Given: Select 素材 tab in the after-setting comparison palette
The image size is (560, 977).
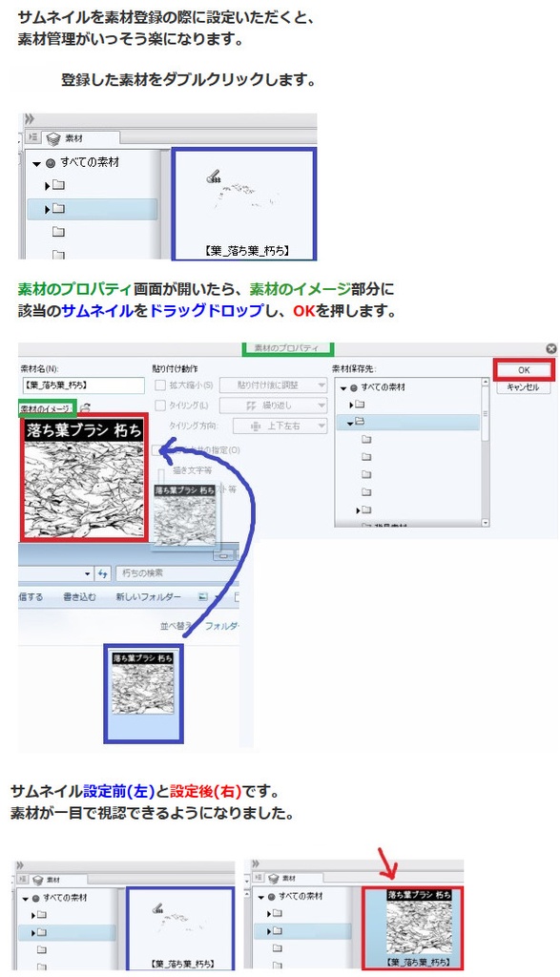Looking at the screenshot, I should 295,878.
